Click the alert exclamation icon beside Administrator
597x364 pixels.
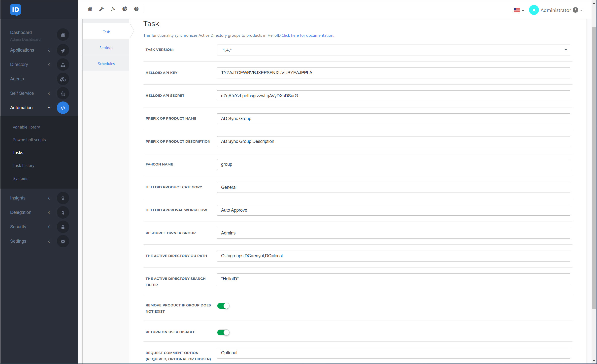click(575, 10)
